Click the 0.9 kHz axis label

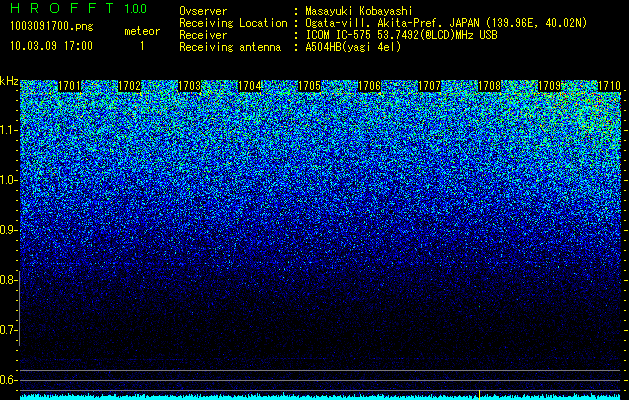[7, 230]
